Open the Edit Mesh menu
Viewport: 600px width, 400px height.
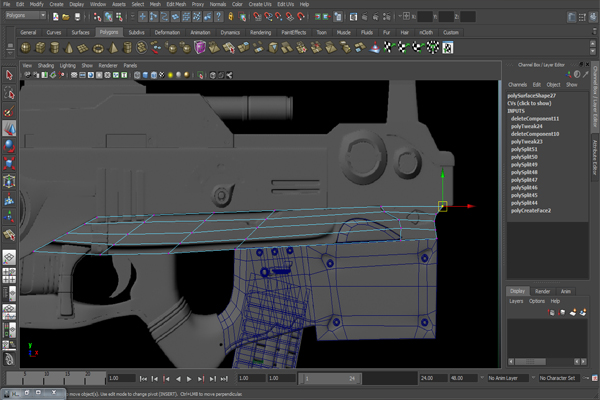click(176, 4)
